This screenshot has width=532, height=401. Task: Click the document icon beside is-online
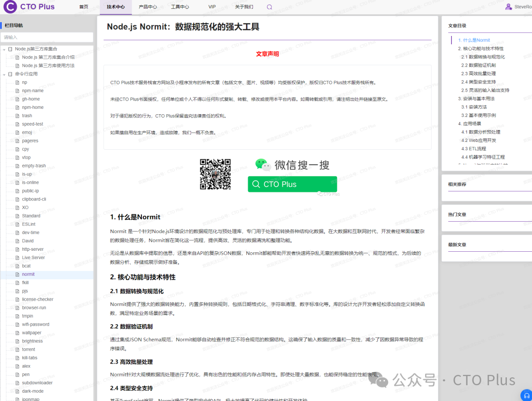click(x=17, y=183)
